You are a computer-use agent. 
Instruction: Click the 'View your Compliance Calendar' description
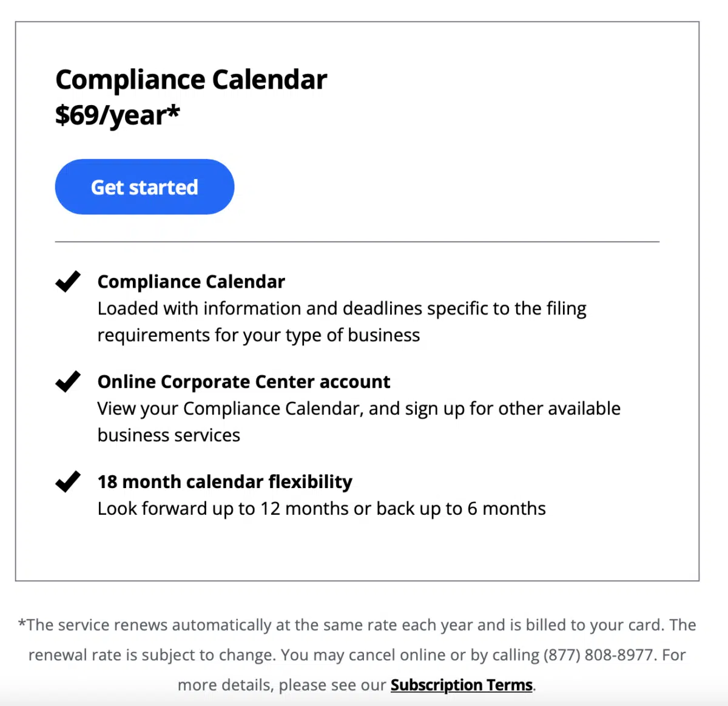(359, 422)
